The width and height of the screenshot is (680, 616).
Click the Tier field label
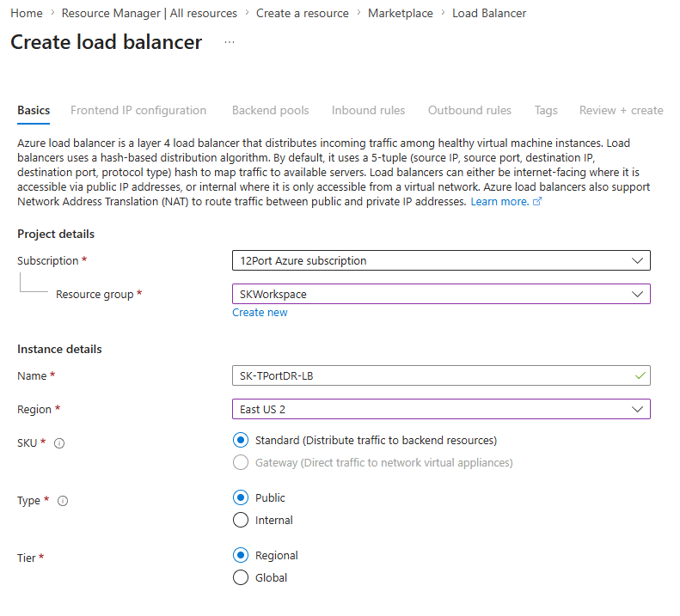pyautogui.click(x=27, y=558)
